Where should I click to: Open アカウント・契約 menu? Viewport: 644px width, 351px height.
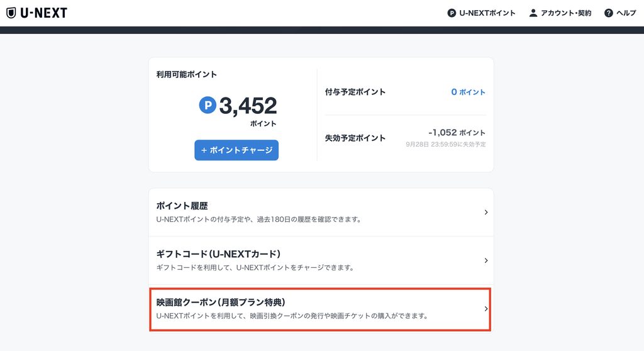pyautogui.click(x=566, y=13)
